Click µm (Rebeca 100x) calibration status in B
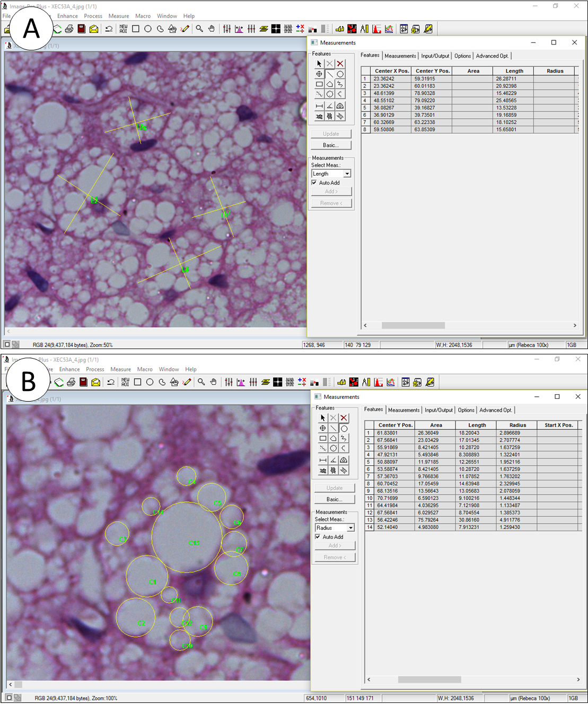Screen dimensions: 588x704 coord(529,698)
